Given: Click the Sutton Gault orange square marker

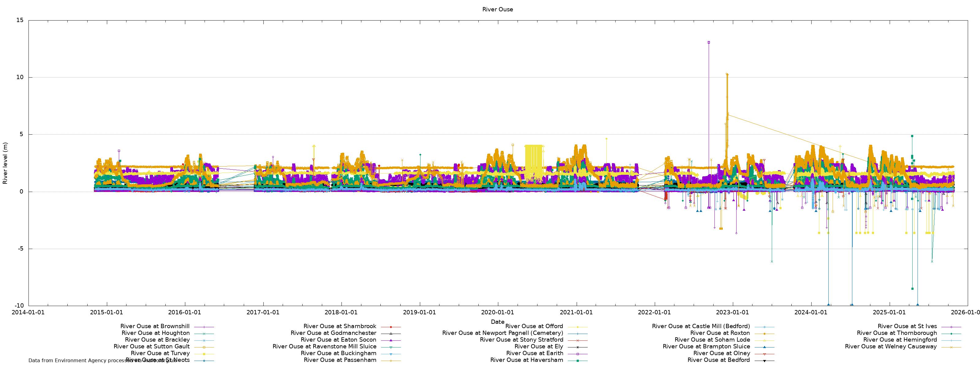Looking at the screenshot, I should pyautogui.click(x=204, y=347).
